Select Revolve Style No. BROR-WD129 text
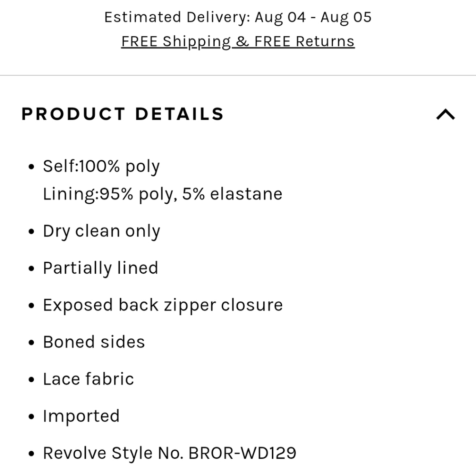 coord(170,453)
